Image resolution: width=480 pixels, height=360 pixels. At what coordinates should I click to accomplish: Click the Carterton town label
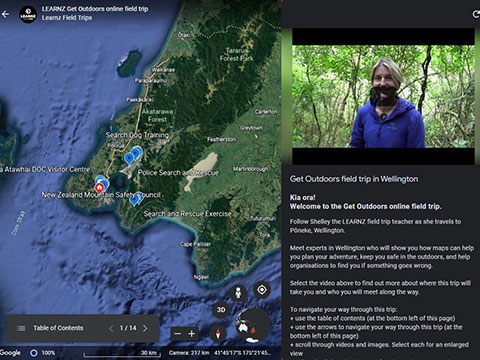(x=266, y=112)
